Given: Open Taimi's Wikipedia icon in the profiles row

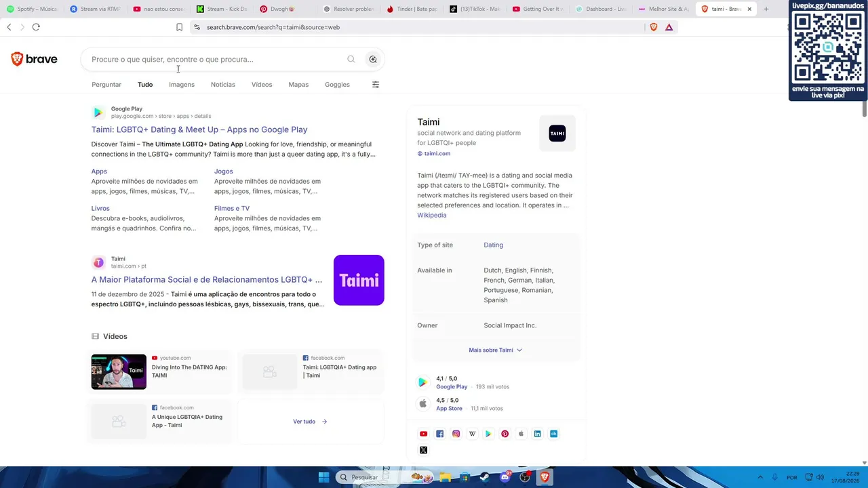Looking at the screenshot, I should 473,434.
